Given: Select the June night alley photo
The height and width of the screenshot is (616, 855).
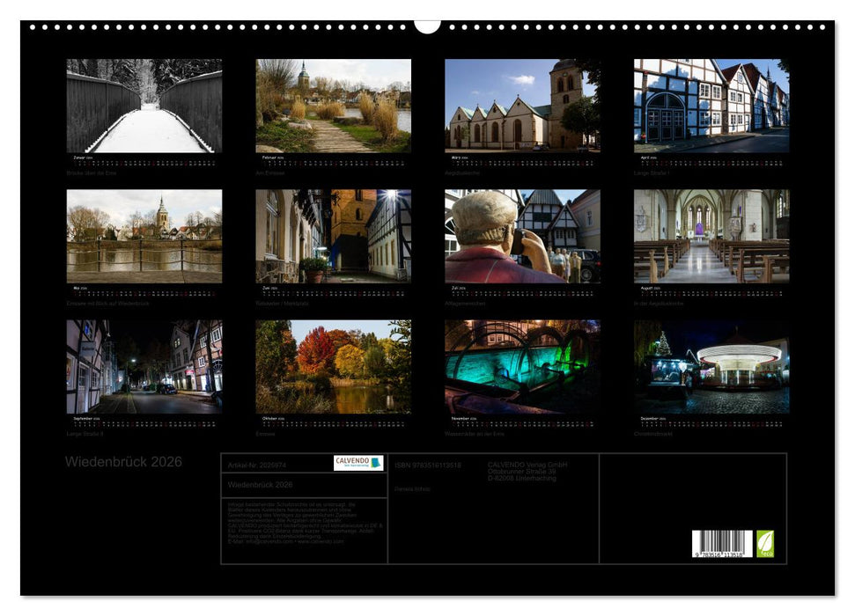Looking at the screenshot, I should point(333,236).
